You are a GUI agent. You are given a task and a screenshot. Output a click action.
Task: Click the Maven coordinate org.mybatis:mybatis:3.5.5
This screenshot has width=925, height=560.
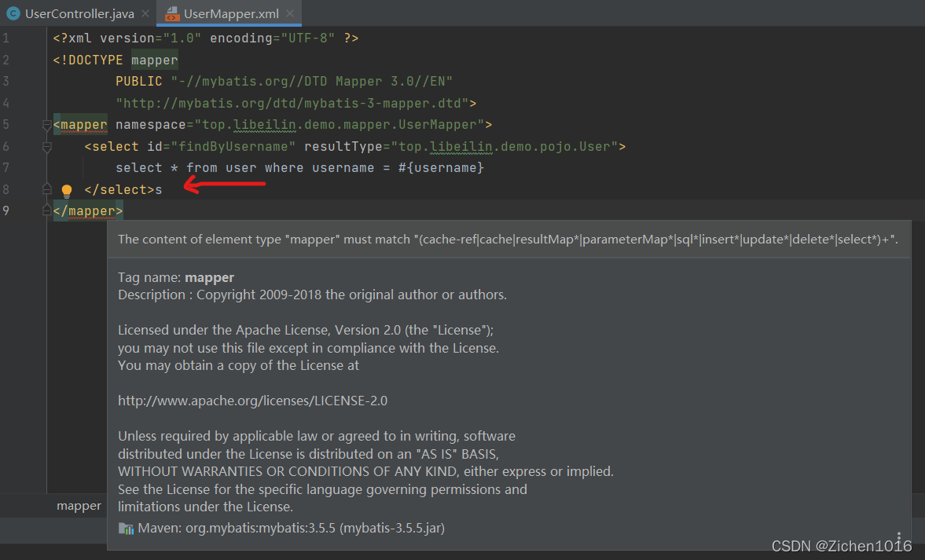click(260, 528)
